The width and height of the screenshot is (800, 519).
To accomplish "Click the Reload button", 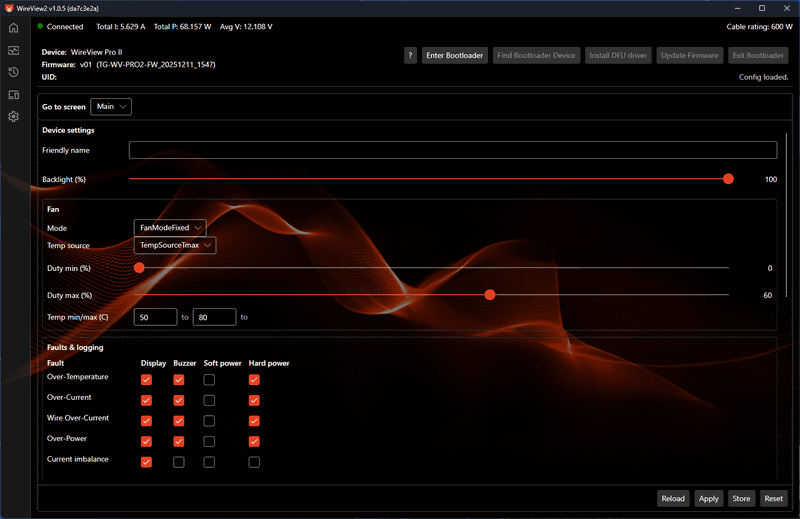I will [x=673, y=499].
